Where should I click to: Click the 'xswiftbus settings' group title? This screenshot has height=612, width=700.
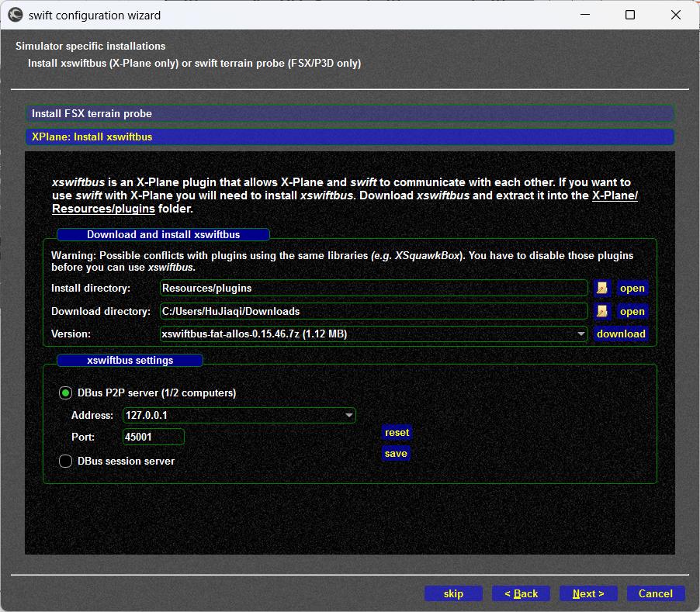[130, 361]
